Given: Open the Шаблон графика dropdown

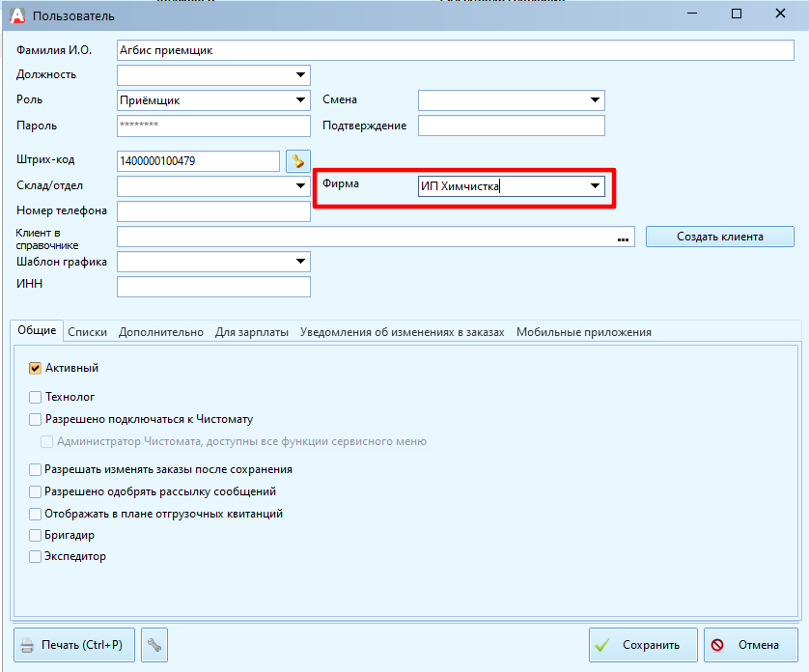Looking at the screenshot, I should pos(300,261).
